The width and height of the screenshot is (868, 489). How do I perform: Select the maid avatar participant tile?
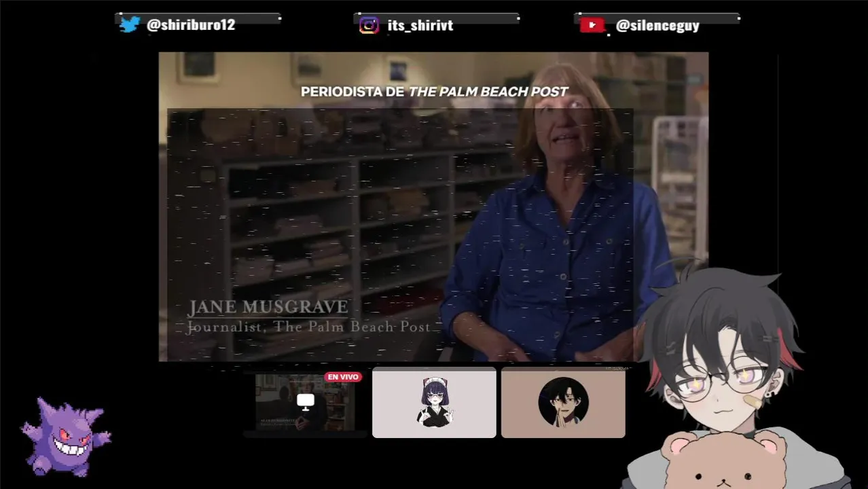pos(434,403)
